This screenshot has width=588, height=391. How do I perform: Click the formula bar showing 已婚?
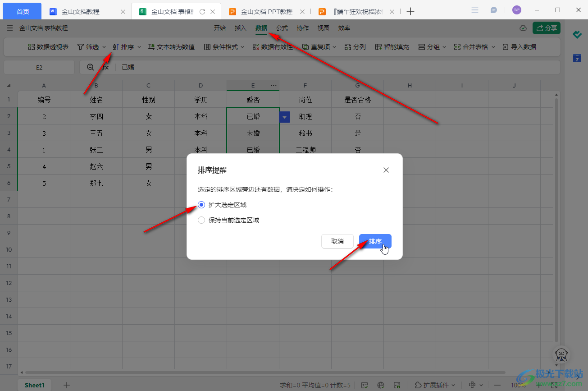[x=338, y=67]
